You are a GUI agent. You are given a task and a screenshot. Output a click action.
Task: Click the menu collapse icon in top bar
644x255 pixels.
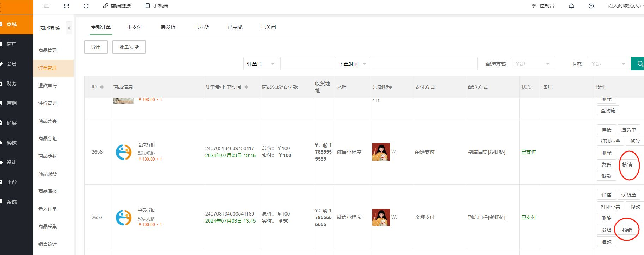[x=47, y=6]
